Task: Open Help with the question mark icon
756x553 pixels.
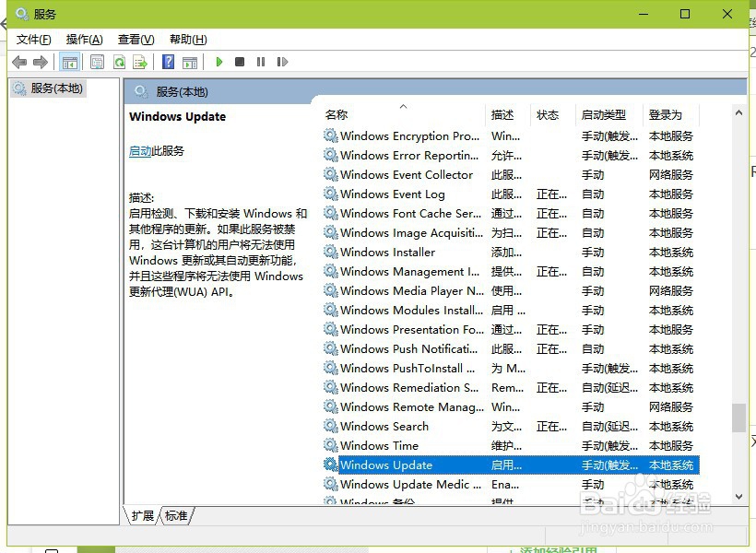Action: (169, 62)
